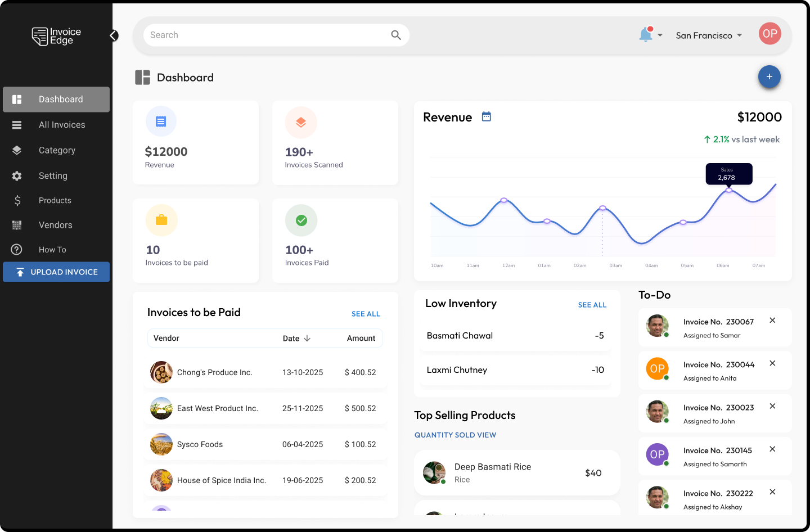This screenshot has width=810, height=532.
Task: Click UPLOAD INVOICE in the sidebar
Action: 56,272
